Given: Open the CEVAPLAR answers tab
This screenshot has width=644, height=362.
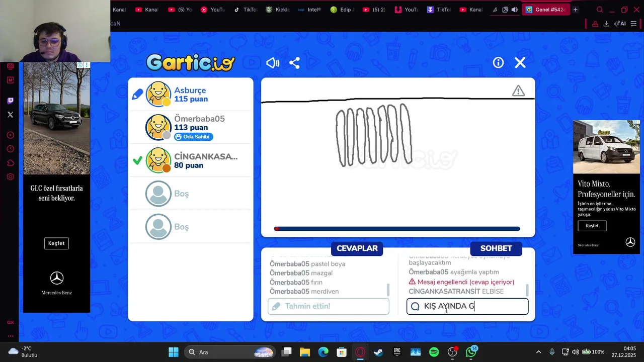Looking at the screenshot, I should 357,248.
